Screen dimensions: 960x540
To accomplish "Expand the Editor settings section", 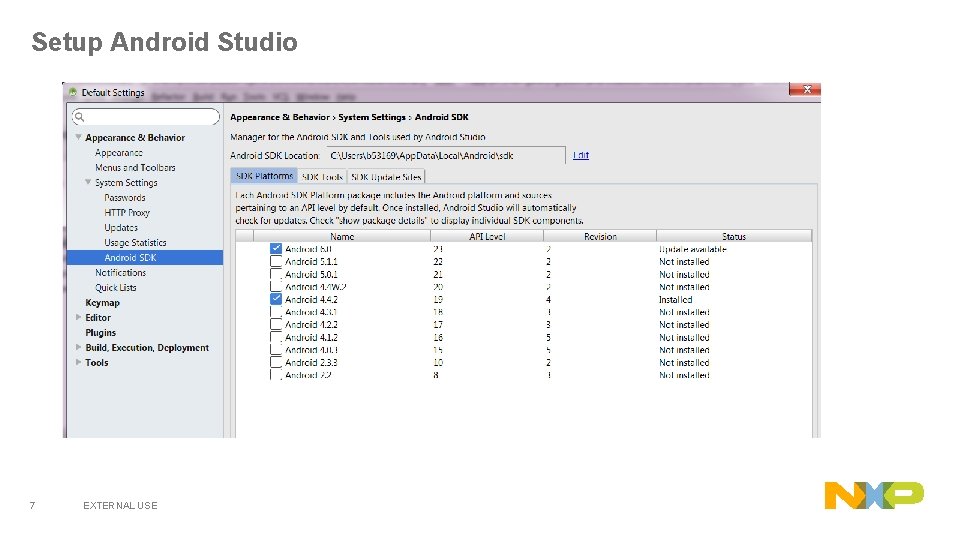I will [x=78, y=317].
